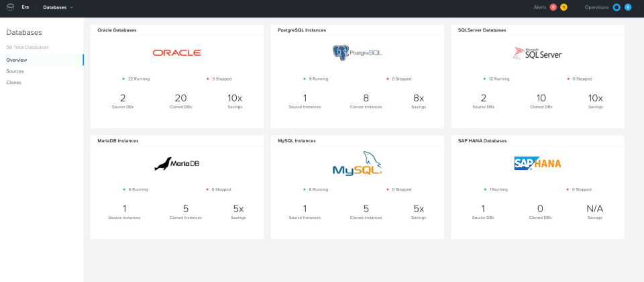Click the SAP HANA Databases card title

coord(482,140)
